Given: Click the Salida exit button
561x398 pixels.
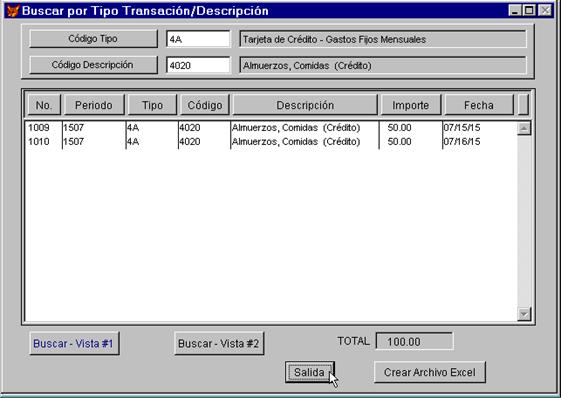Looking at the screenshot, I should (309, 372).
